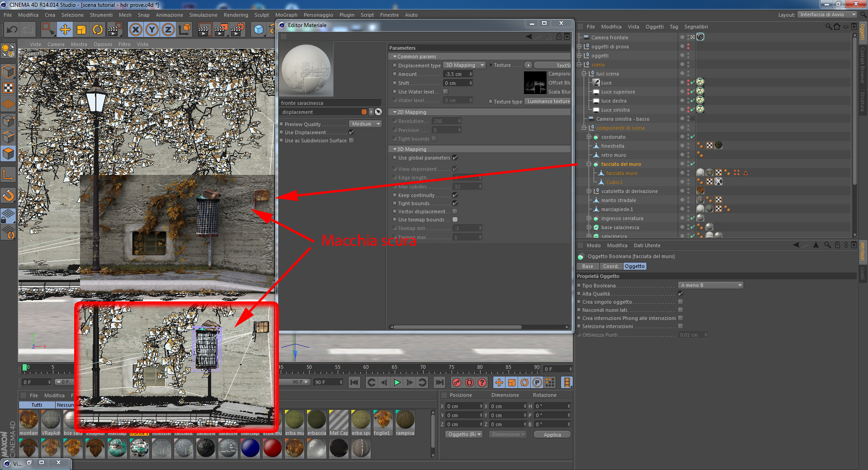Activate the Move tool in the top toolbar

coord(65,30)
